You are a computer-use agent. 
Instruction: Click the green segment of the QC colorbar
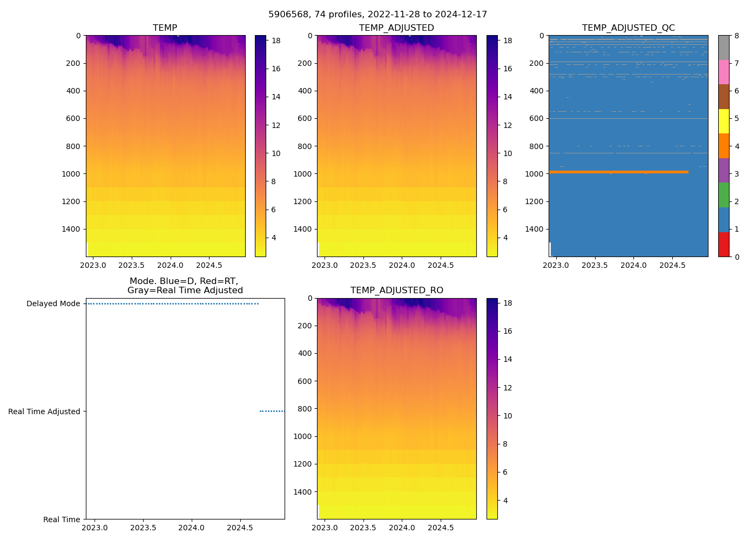(724, 195)
